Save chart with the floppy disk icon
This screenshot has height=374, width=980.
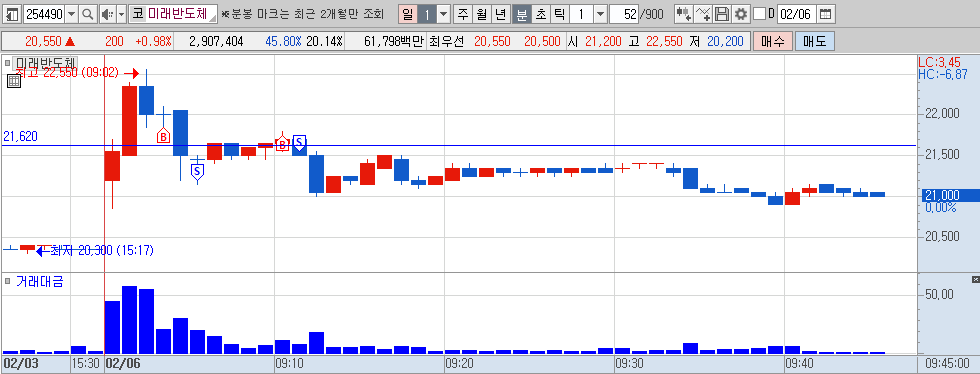pyautogui.click(x=722, y=14)
